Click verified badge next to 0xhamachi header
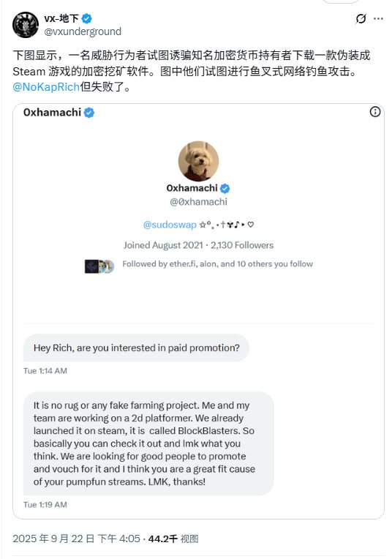 (x=89, y=113)
